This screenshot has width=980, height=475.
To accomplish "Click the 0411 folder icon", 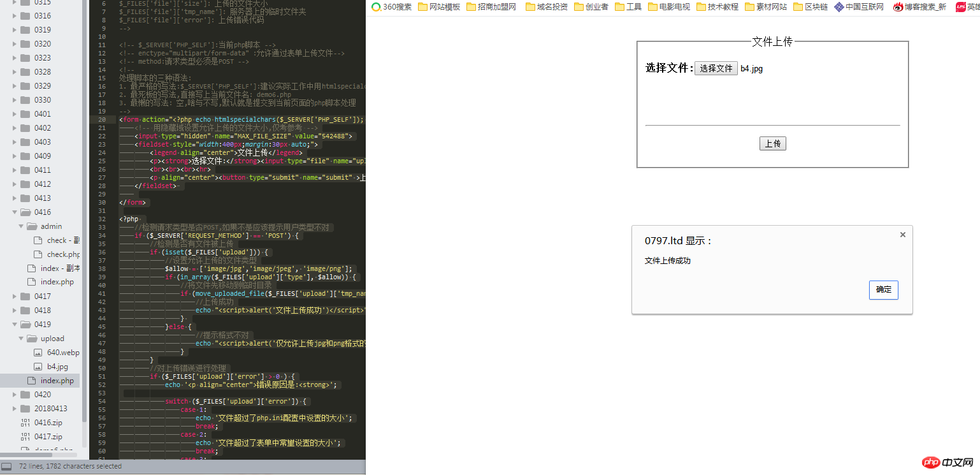I will [x=25, y=170].
